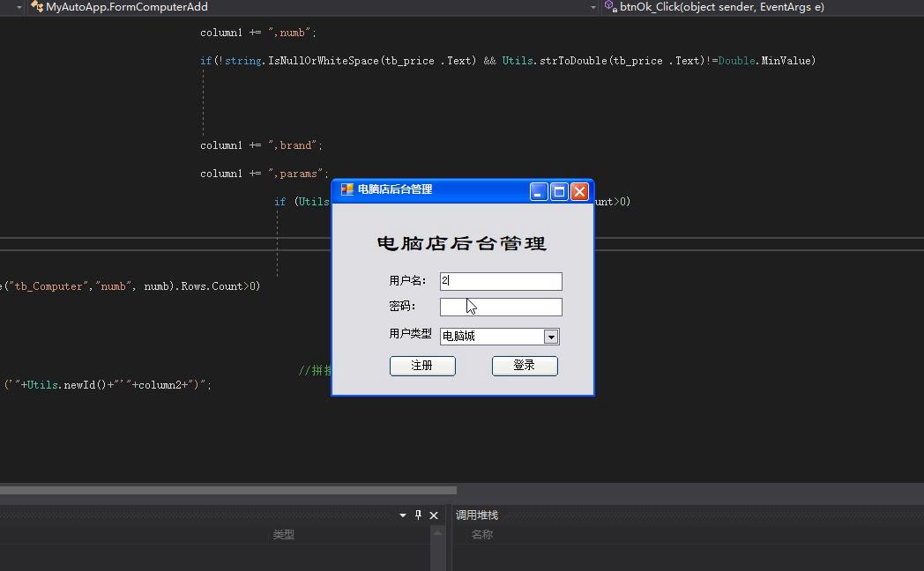924x571 pixels.
Task: Click the 电脑店后台管理 heading in the dialog
Action: (x=461, y=243)
